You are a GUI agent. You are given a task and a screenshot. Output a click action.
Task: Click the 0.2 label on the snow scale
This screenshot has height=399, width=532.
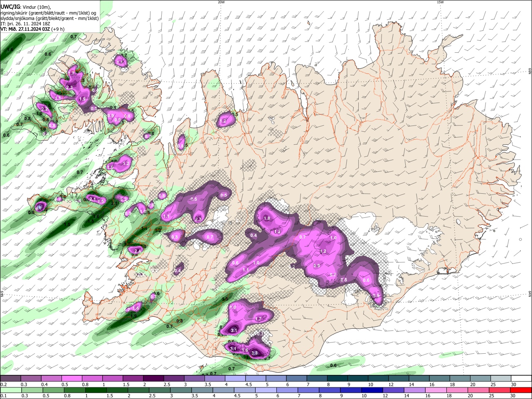tap(3, 384)
